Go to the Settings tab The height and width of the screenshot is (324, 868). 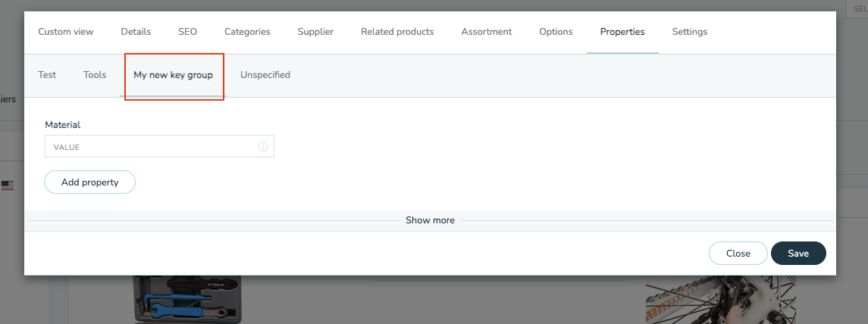[690, 32]
